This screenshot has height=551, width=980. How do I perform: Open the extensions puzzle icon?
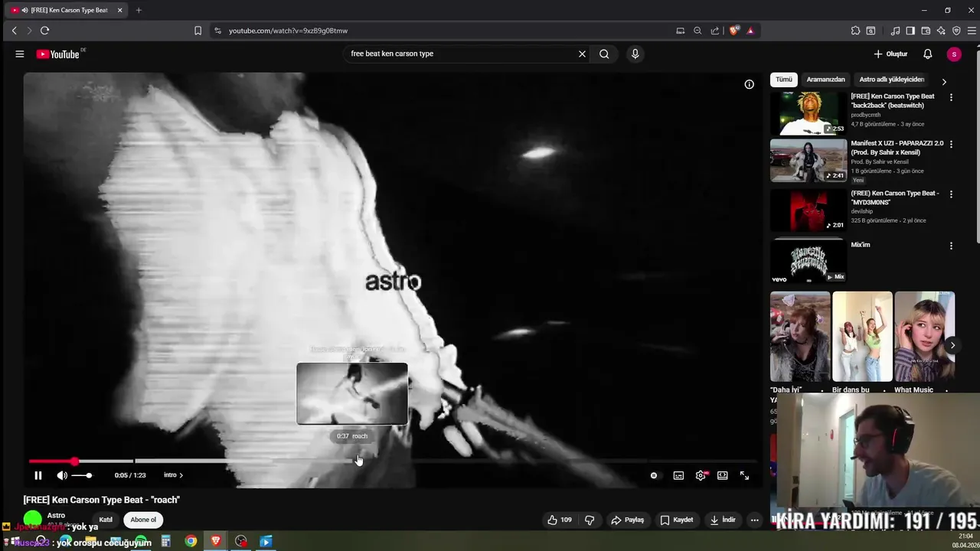(x=855, y=31)
